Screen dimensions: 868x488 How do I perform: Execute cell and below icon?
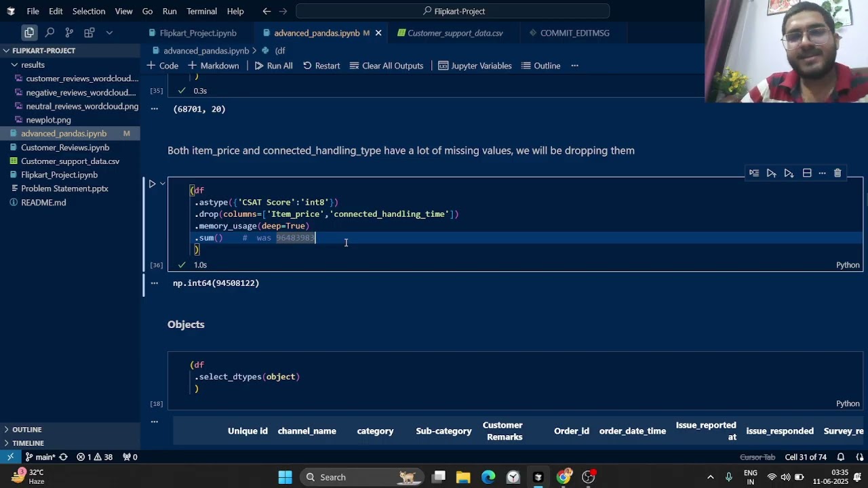click(x=789, y=174)
